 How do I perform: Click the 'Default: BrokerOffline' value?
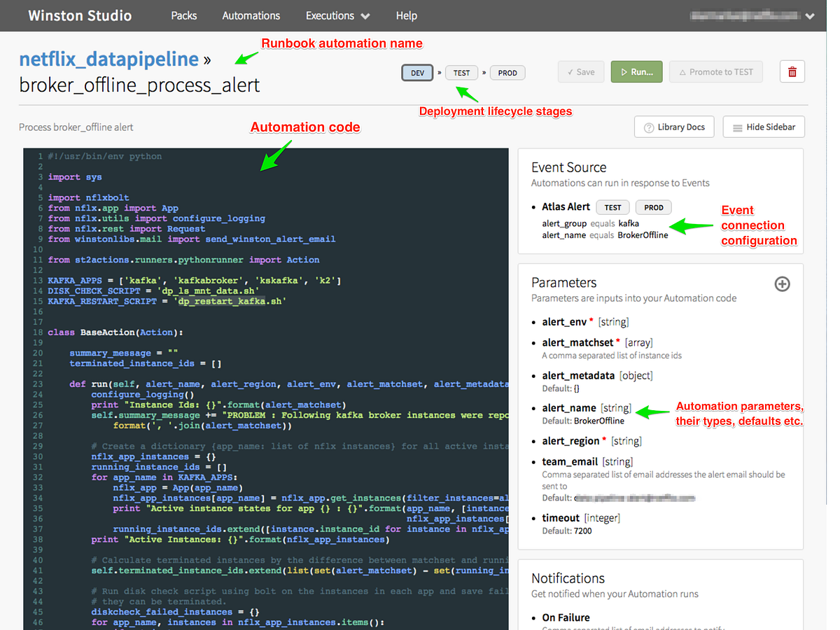point(583,421)
